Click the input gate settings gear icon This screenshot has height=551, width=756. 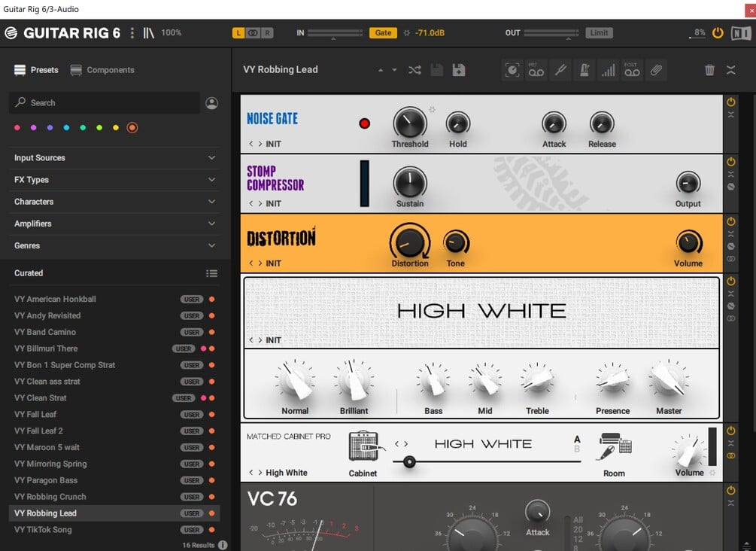pyautogui.click(x=407, y=33)
